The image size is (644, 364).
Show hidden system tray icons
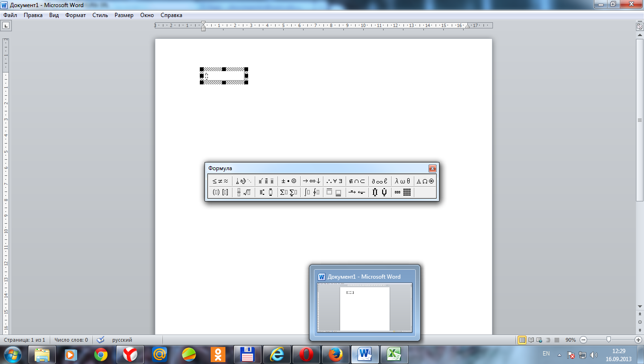click(x=559, y=355)
